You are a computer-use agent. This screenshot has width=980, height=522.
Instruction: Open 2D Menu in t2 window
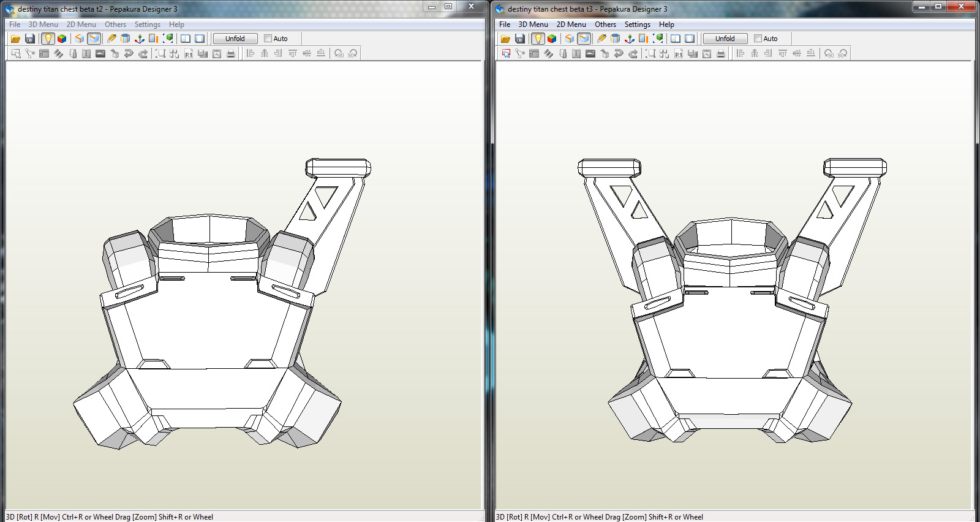click(x=81, y=25)
